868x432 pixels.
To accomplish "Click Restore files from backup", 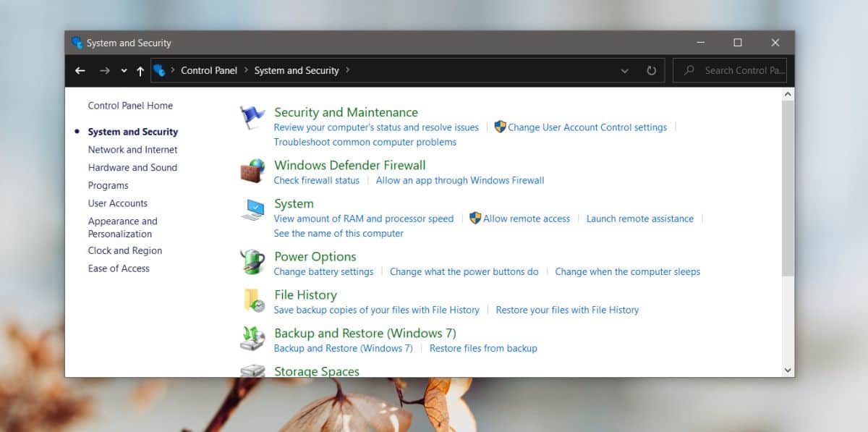I will [483, 348].
